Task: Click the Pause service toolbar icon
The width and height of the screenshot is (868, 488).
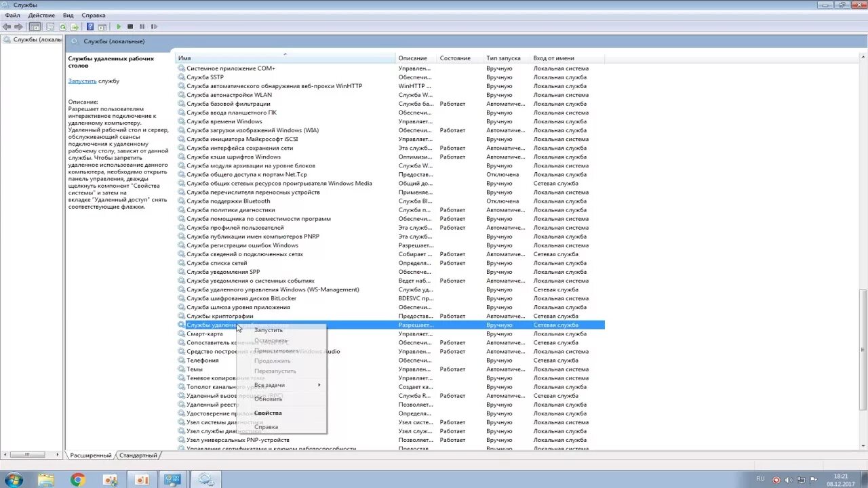Action: pyautogui.click(x=142, y=26)
